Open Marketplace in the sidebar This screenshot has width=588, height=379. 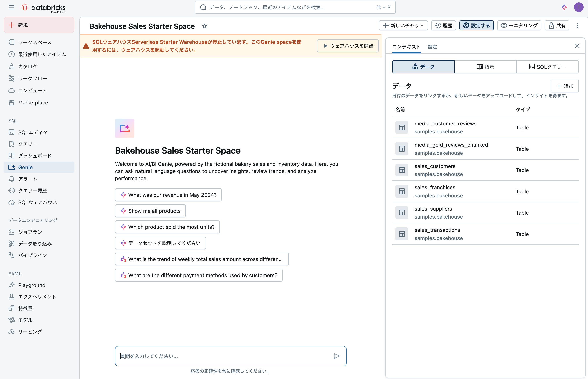[x=39, y=103]
